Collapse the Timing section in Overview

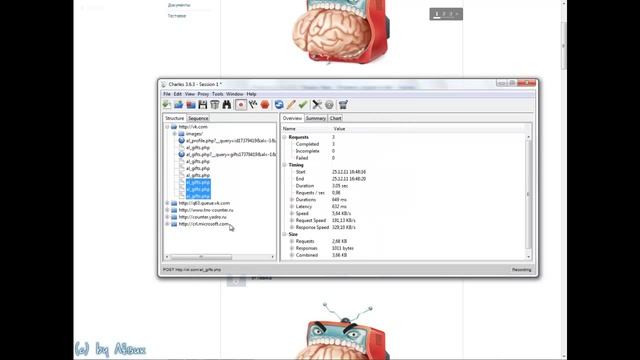284,165
